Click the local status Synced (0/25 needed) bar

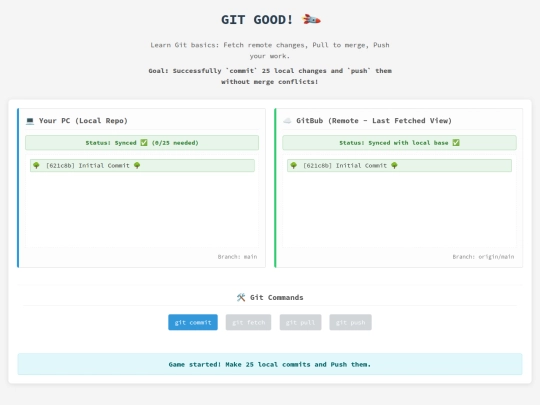click(142, 143)
